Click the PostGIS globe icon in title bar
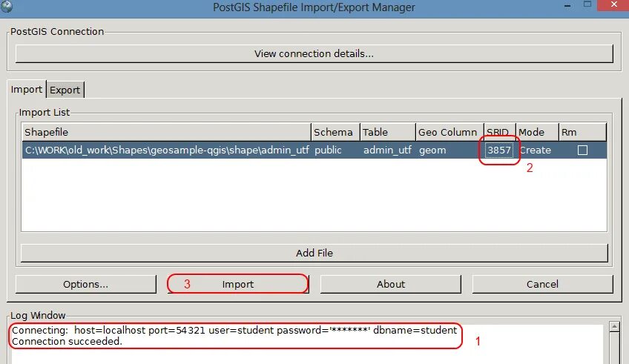Image resolution: width=629 pixels, height=364 pixels. [x=7, y=6]
